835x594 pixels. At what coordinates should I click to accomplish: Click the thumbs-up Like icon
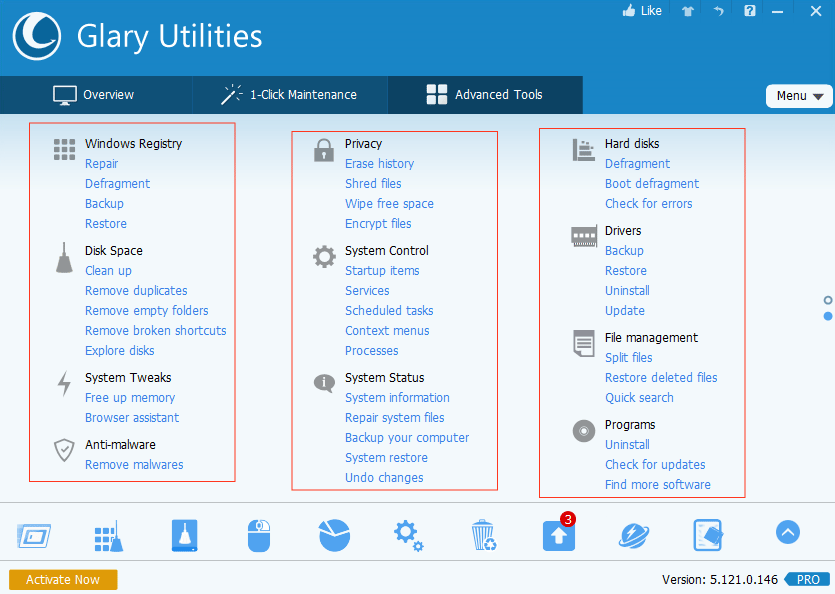pos(629,11)
